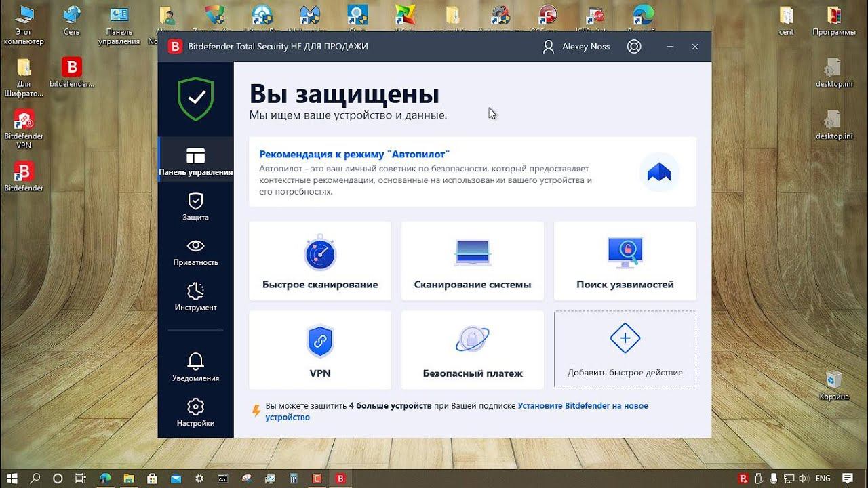This screenshot has height=488, width=868.
Task: Click Добавить быстрое действие tile
Action: click(625, 350)
